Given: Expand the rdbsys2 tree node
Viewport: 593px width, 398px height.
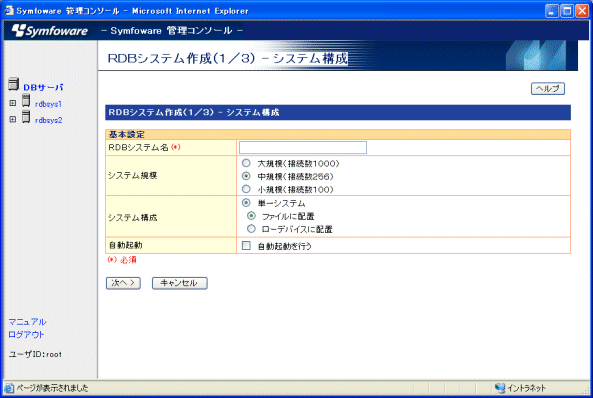Looking at the screenshot, I should [12, 119].
